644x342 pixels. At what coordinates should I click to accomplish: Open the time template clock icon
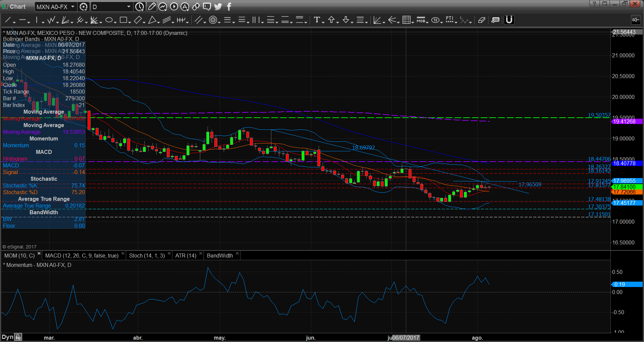[x=140, y=7]
